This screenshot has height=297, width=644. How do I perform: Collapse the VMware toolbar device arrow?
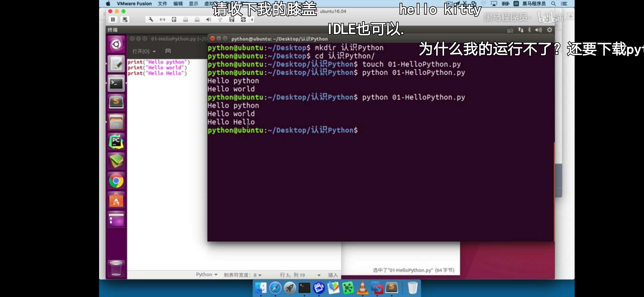[x=252, y=20]
